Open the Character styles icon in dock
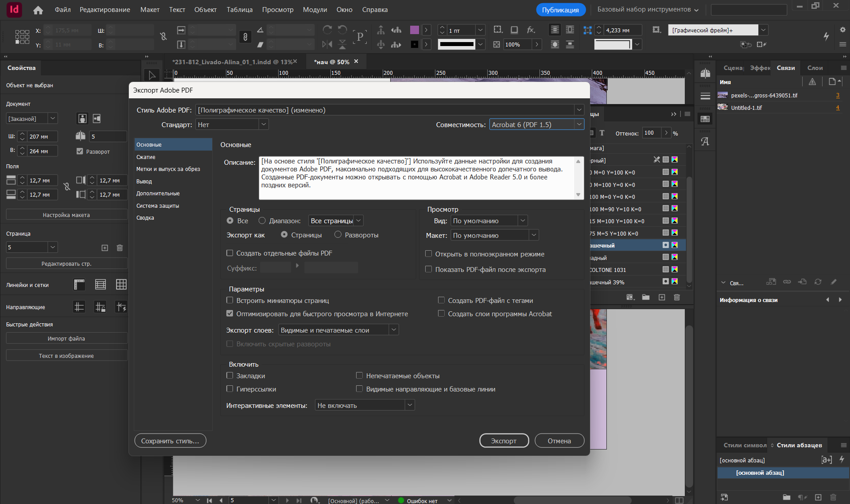 [705, 142]
